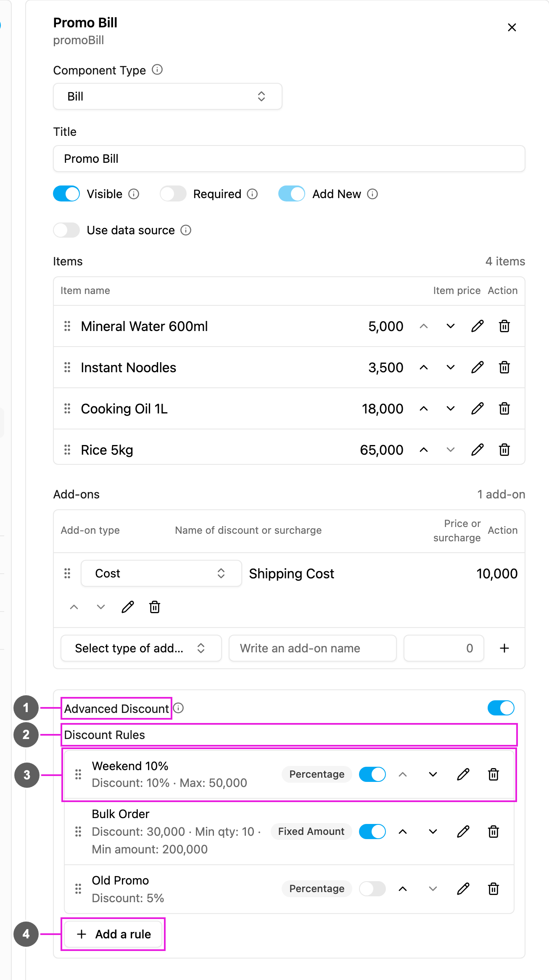Edit the Old Promo discount rule

tap(463, 889)
